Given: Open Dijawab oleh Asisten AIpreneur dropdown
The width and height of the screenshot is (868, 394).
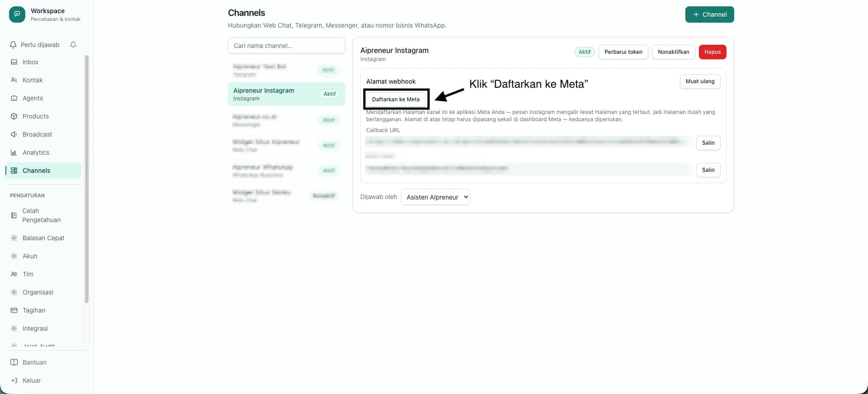Looking at the screenshot, I should click(x=435, y=197).
